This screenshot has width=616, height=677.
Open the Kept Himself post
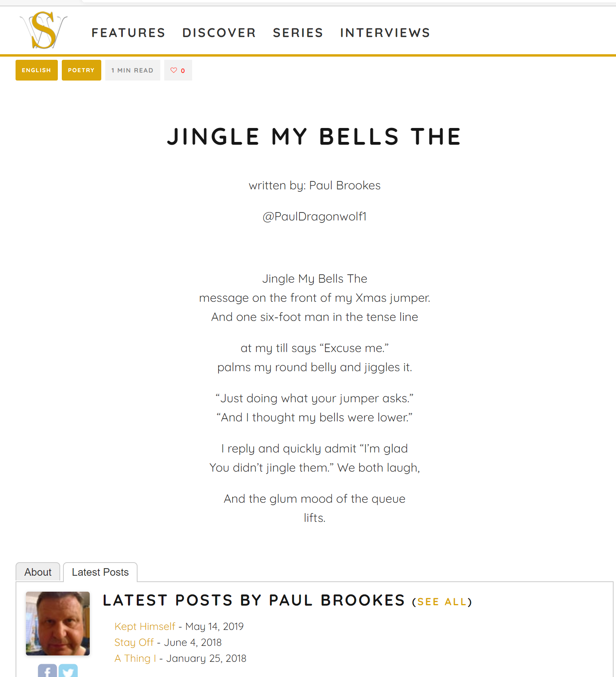pos(145,626)
